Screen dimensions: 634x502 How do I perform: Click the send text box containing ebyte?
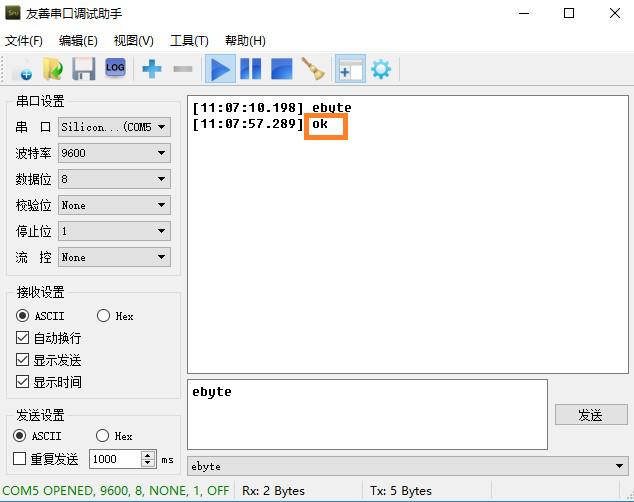[367, 414]
